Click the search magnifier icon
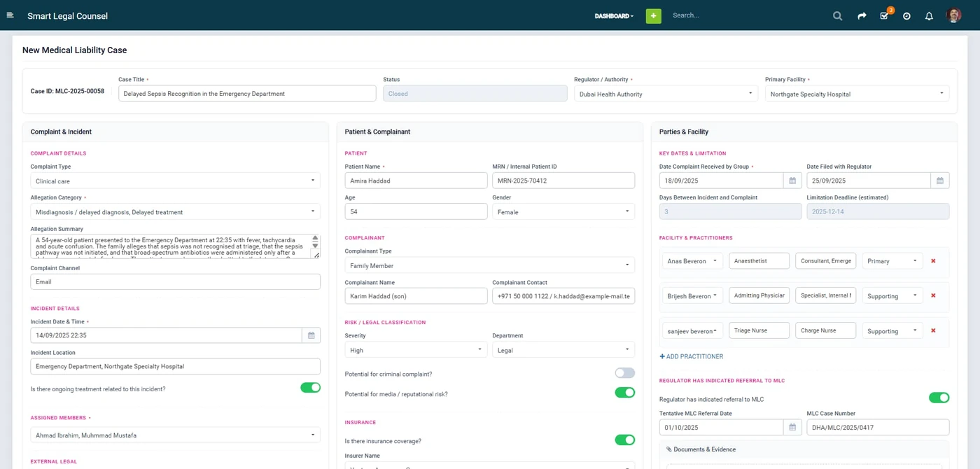Viewport: 980px width, 469px height. point(837,15)
